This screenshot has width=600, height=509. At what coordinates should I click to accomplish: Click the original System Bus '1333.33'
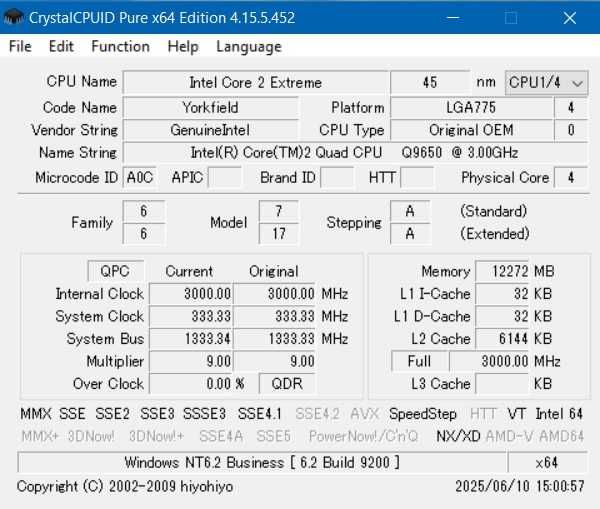[274, 338]
